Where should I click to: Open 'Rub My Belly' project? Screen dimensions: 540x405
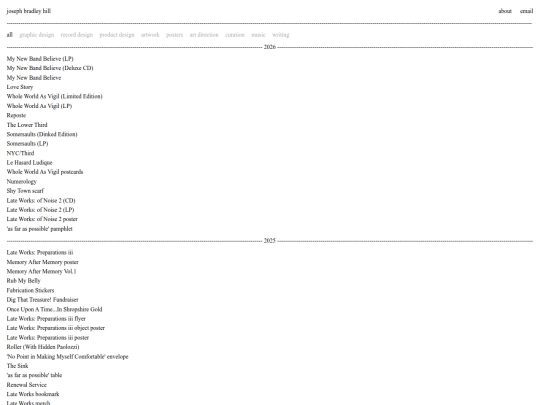(x=23, y=280)
